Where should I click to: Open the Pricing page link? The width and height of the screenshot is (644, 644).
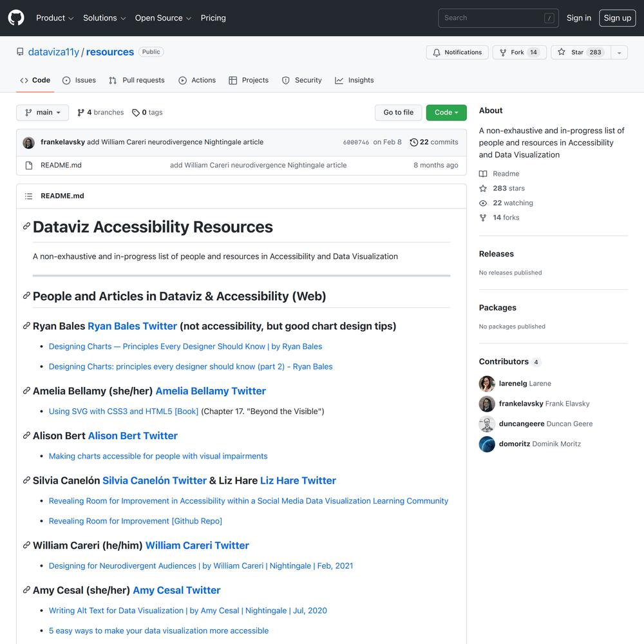pos(213,17)
